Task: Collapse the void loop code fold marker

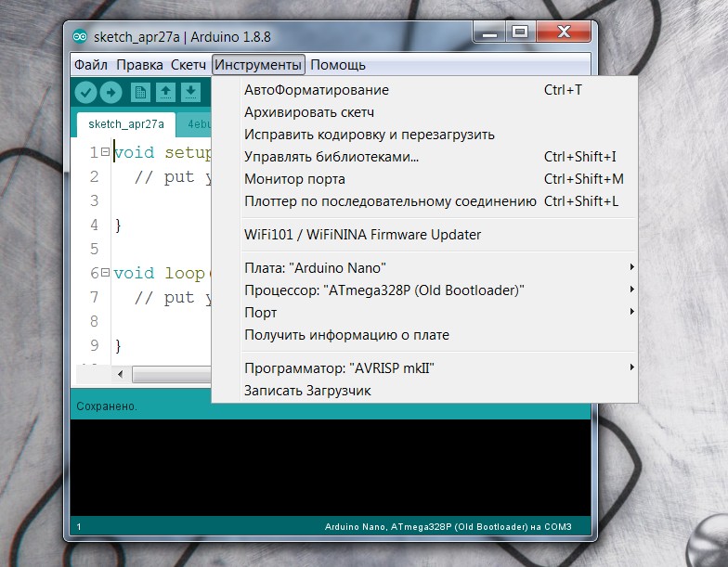Action: point(106,273)
